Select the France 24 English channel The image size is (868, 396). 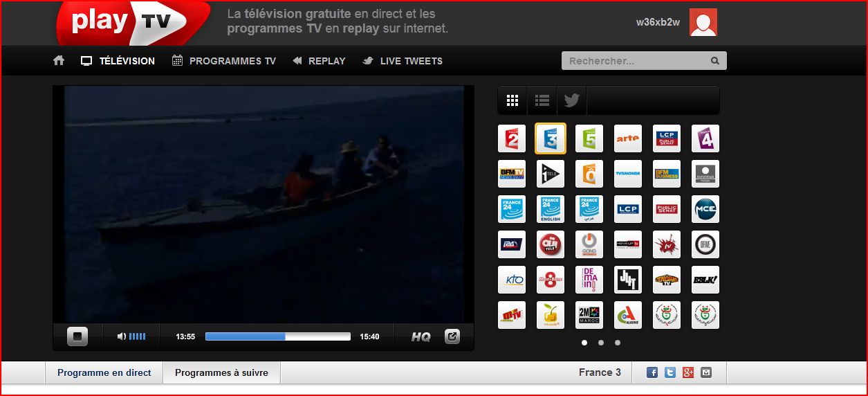(551, 209)
